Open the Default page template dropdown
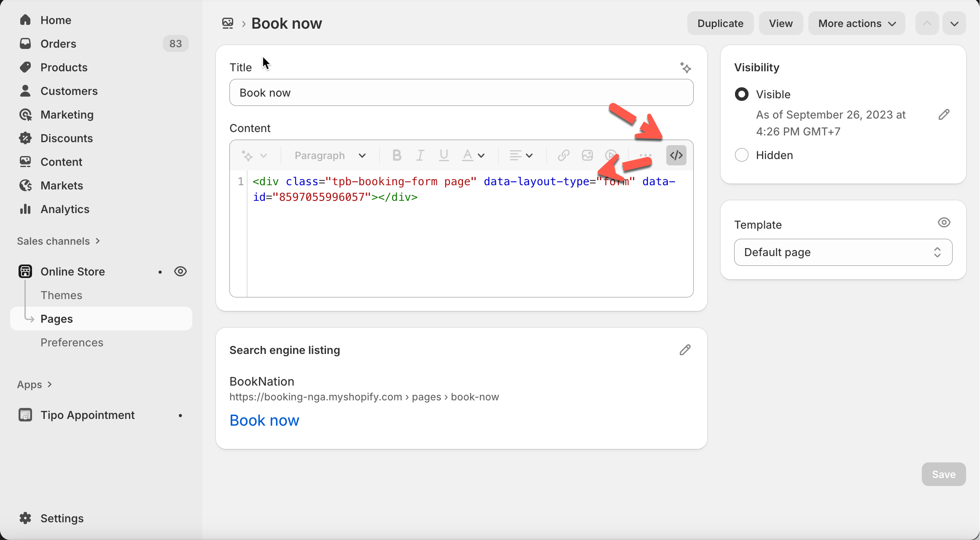 coord(843,252)
